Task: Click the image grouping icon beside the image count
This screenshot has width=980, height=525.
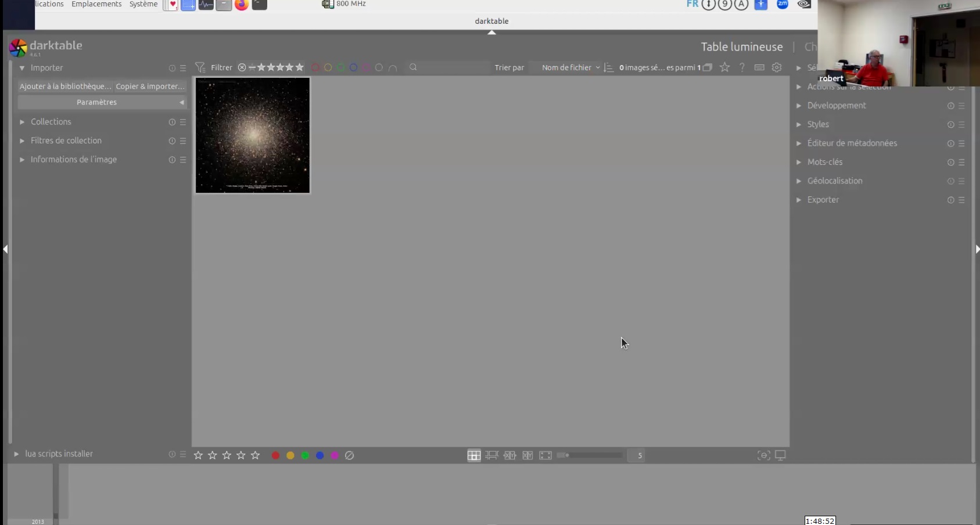Action: click(x=707, y=67)
